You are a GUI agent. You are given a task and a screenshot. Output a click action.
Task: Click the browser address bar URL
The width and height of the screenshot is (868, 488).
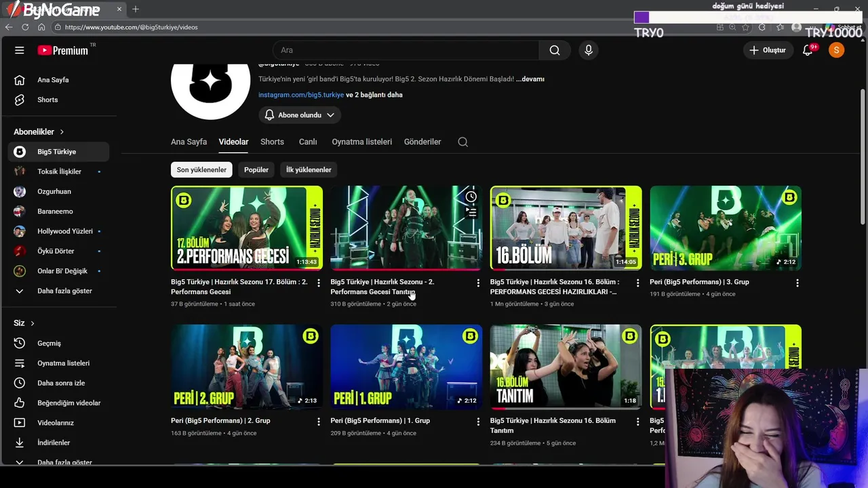pos(132,27)
